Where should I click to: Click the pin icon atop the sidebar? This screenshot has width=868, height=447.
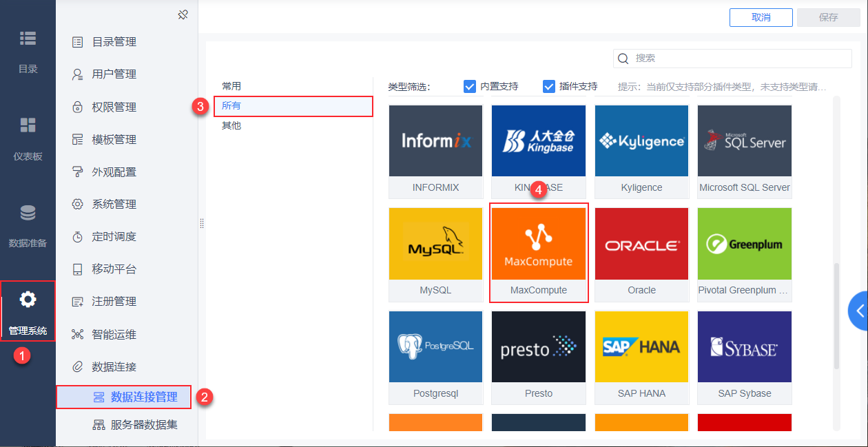point(183,14)
